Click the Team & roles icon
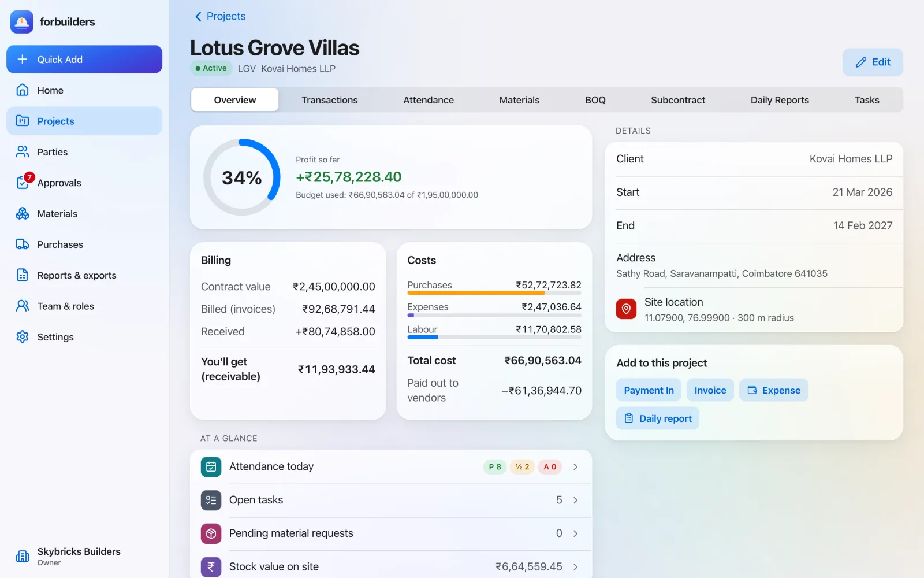Screen dimensions: 924x578 click(23, 306)
